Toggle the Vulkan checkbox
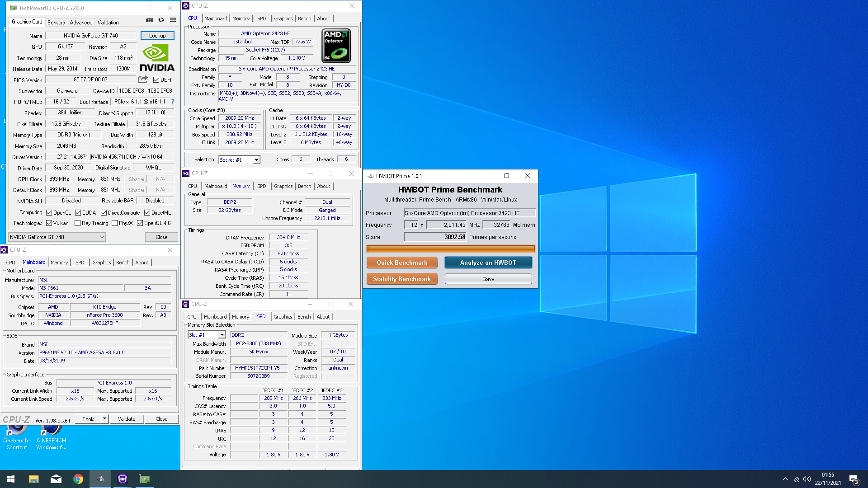The image size is (868, 488). [x=49, y=223]
